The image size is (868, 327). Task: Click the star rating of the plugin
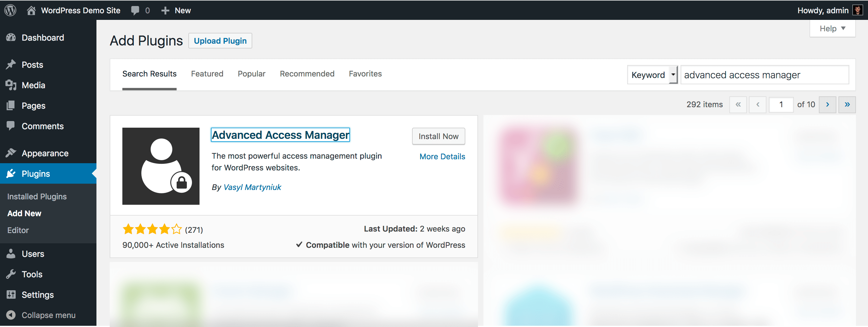(152, 229)
